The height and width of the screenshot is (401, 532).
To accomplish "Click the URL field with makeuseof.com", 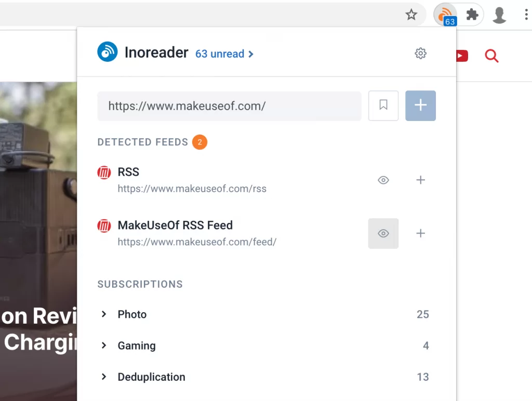I will 229,106.
